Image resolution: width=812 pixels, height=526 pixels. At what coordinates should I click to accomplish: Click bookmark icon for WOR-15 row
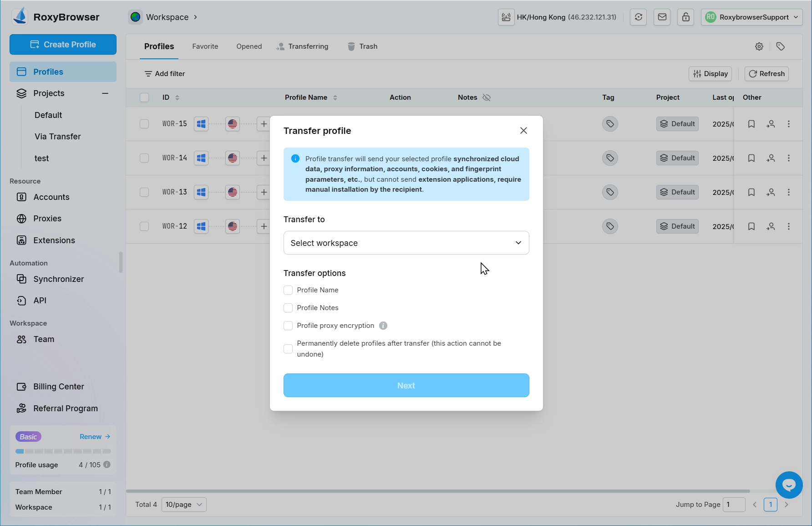pos(751,124)
